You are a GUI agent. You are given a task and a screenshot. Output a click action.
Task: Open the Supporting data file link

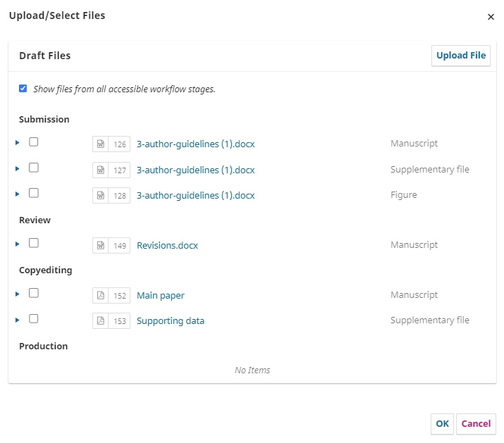coord(171,321)
